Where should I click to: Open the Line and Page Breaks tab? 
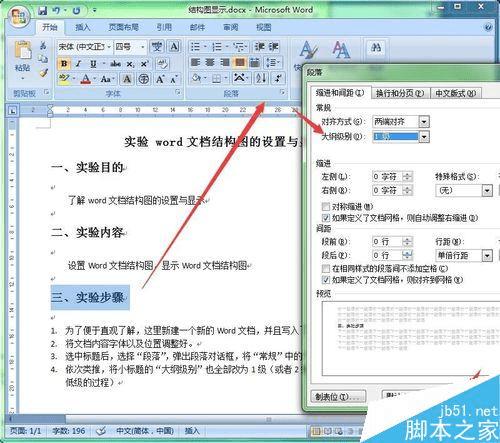tap(400, 93)
